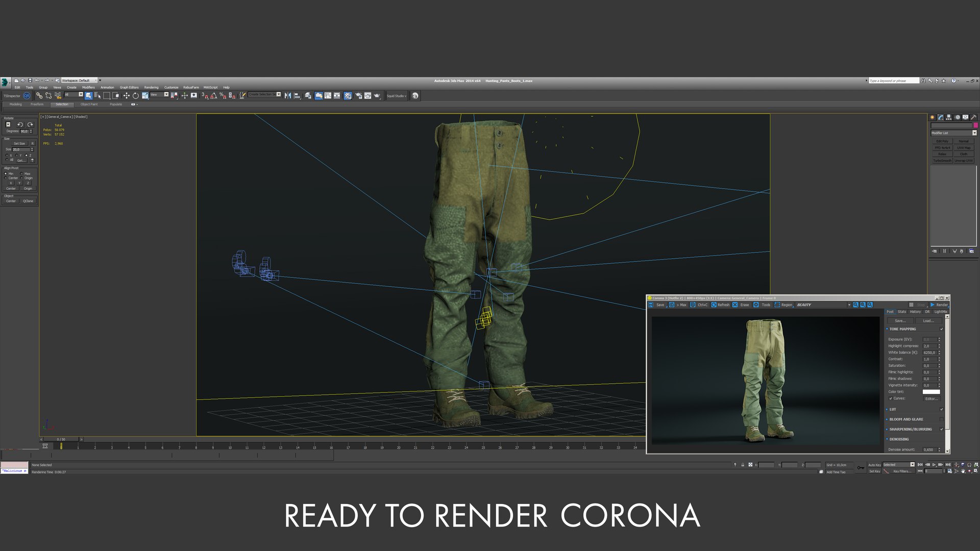Switch to the Stats tab in Corona
Viewport: 980px width, 551px height.
coord(902,312)
